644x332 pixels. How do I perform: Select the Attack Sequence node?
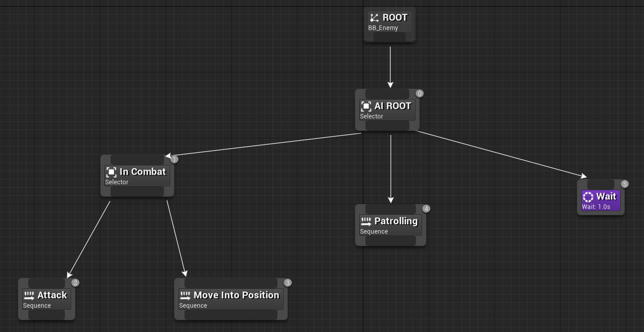click(46, 299)
